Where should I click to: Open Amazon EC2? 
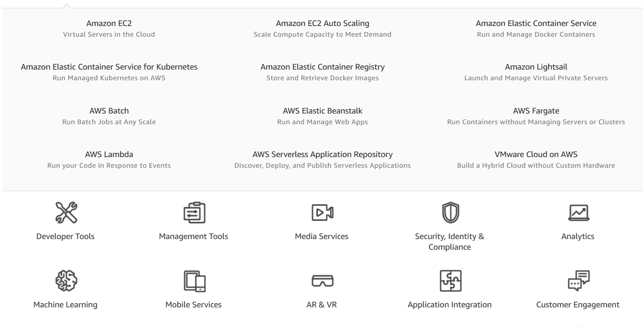[109, 23]
